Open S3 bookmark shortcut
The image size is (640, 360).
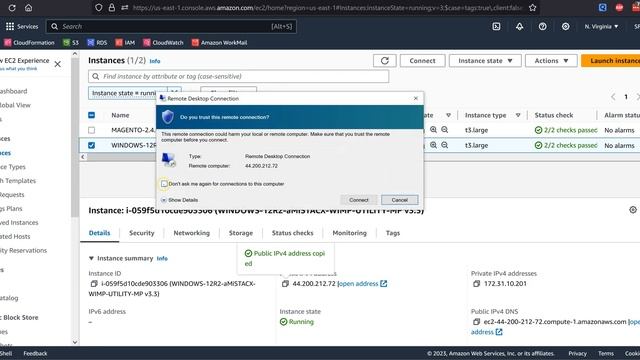[71, 42]
